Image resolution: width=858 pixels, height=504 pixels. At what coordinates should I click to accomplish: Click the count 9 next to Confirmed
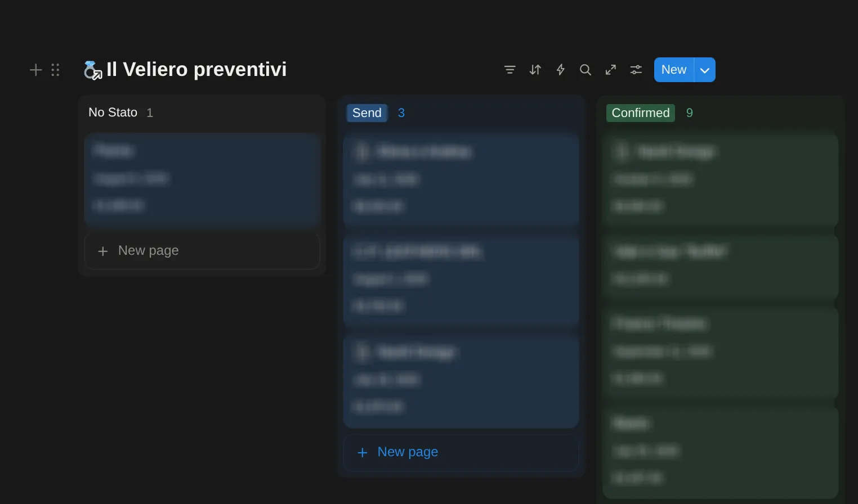690,113
